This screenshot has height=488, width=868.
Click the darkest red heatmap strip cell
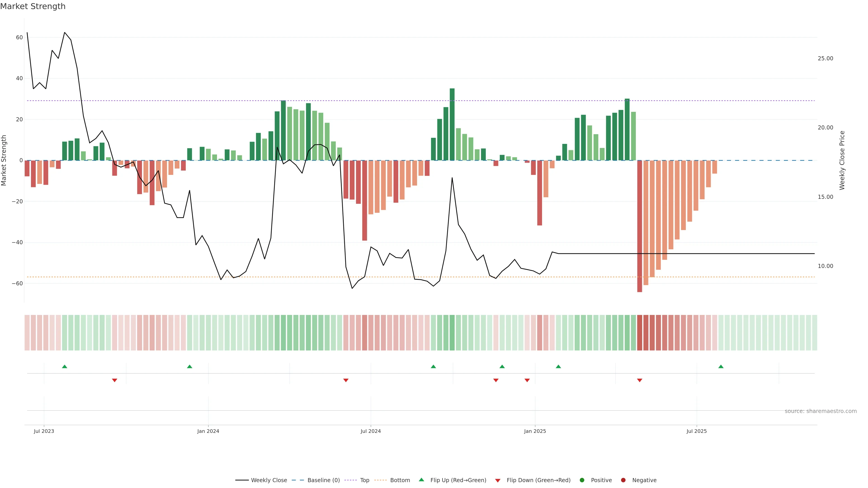(639, 333)
